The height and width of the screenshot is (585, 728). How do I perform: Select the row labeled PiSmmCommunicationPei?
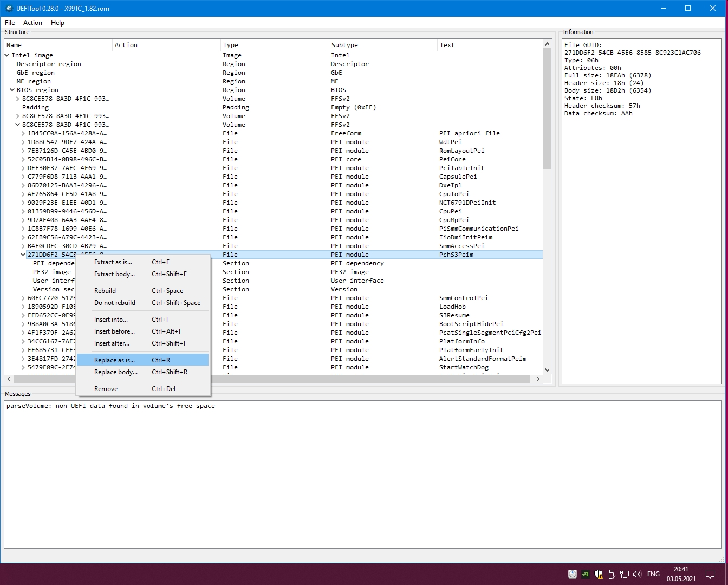click(x=274, y=229)
